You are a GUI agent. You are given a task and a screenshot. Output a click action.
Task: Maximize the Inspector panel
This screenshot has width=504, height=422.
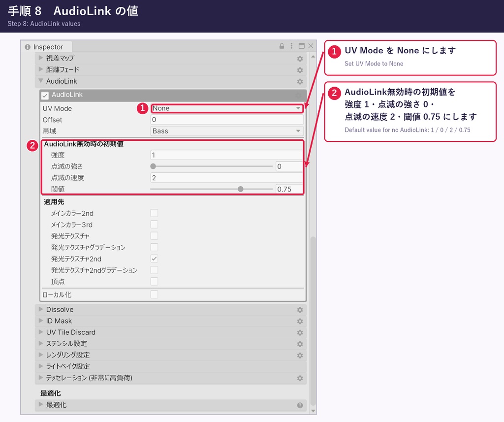(302, 46)
